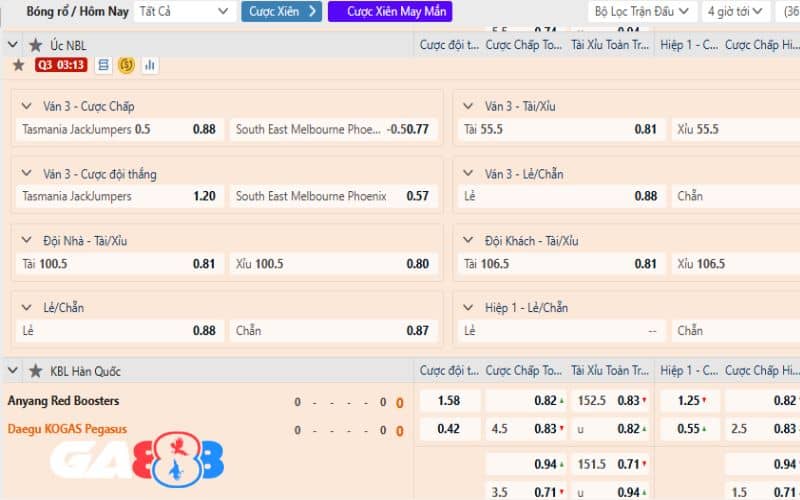Open the gold coin cash-out icon
800x500 pixels.
pos(126,65)
